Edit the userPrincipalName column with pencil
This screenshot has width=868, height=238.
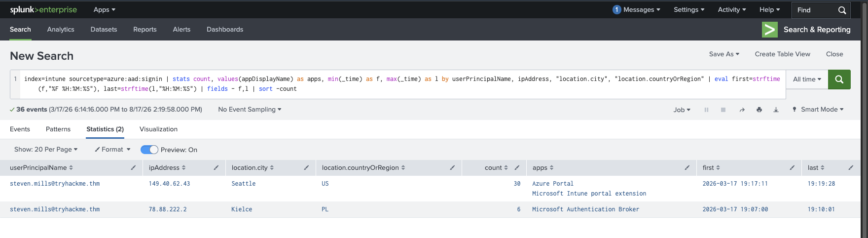pos(133,168)
